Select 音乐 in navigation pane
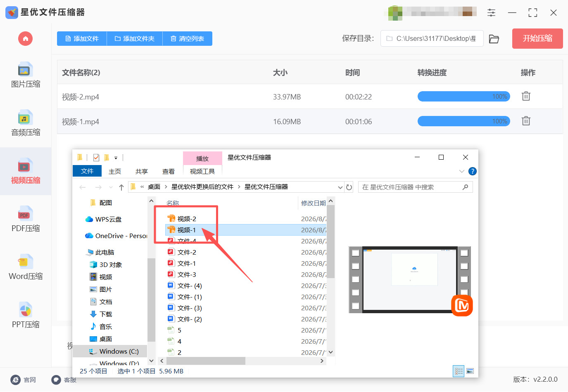The image size is (568, 392). coord(101,326)
